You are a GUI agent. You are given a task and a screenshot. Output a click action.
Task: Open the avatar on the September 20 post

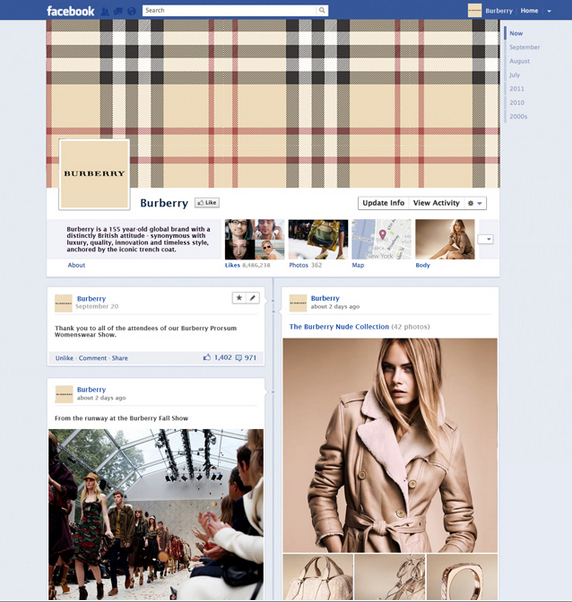coord(63,303)
